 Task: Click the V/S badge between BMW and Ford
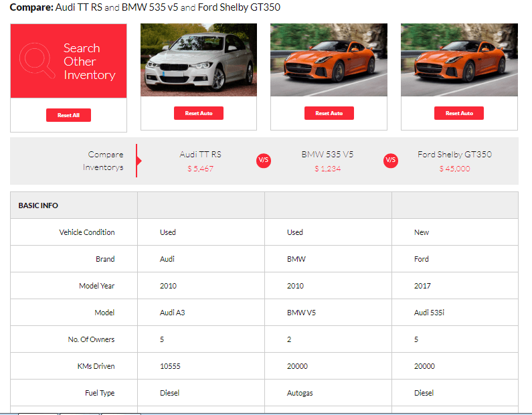[x=391, y=161]
